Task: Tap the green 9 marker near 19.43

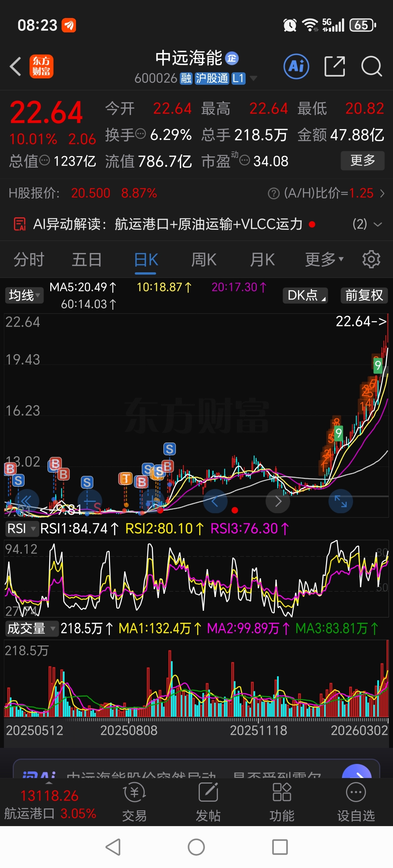Action: coord(378,366)
